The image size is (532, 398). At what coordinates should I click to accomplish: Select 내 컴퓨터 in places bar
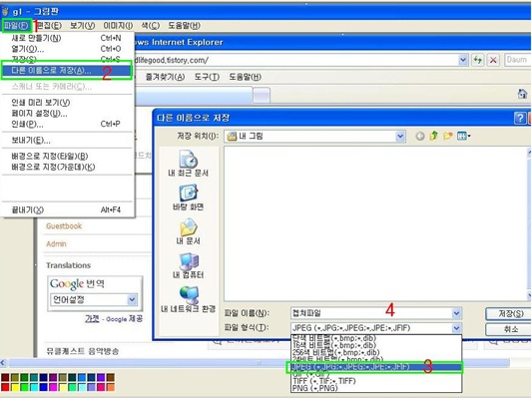click(188, 265)
